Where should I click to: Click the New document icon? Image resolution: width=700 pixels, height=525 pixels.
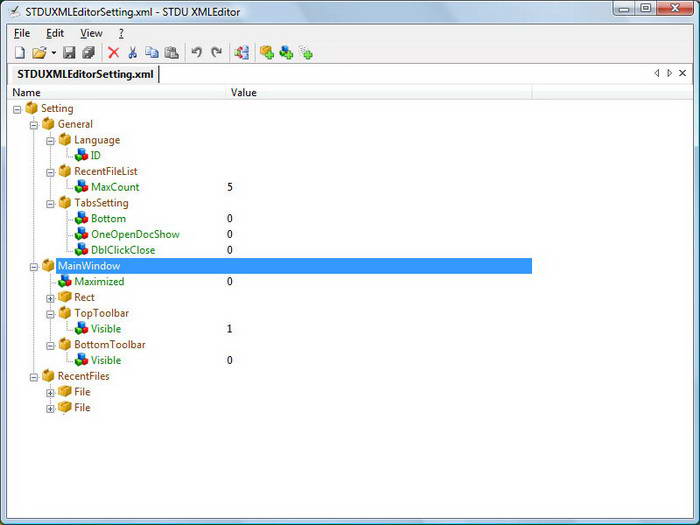[x=20, y=53]
